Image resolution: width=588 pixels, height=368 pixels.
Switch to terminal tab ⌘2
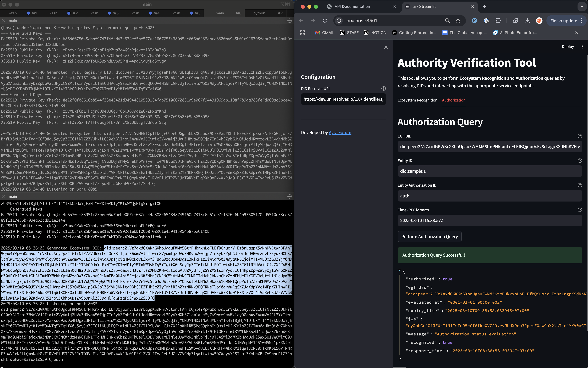(61, 13)
